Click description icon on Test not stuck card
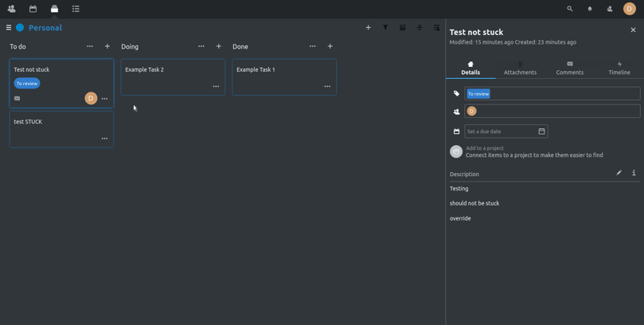 pos(17,99)
